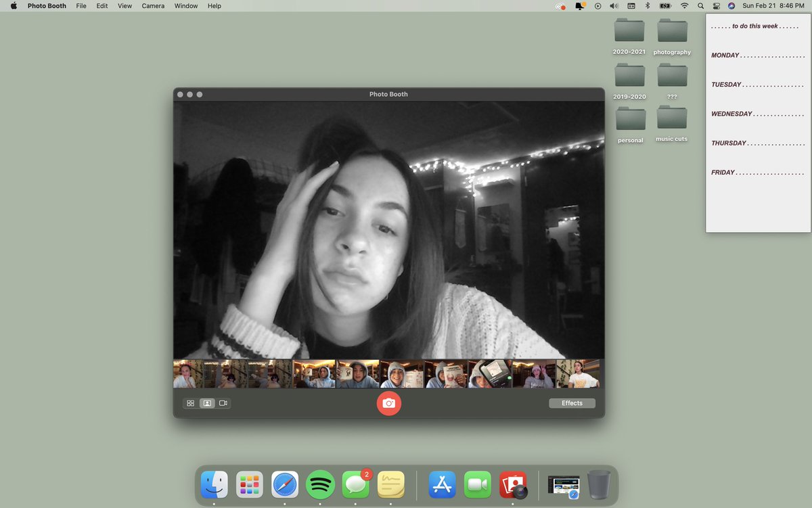Open Finder from the Dock

pyautogui.click(x=215, y=484)
